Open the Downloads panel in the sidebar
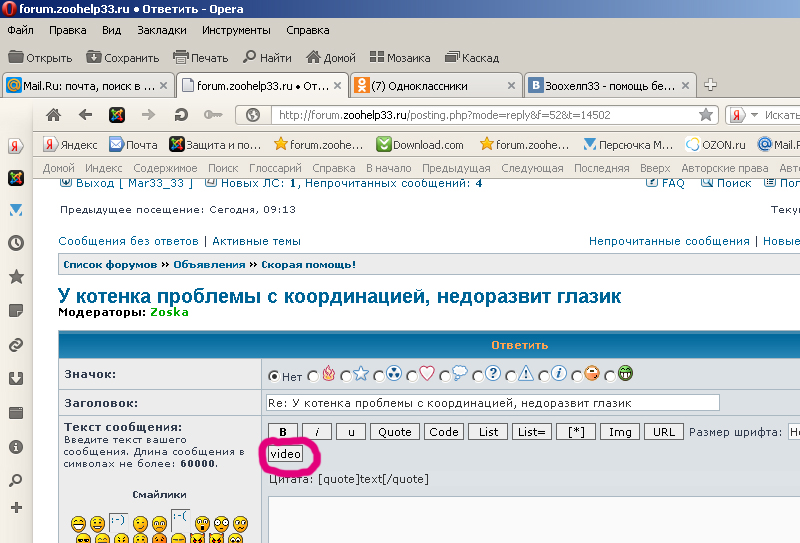The height and width of the screenshot is (543, 800). pyautogui.click(x=16, y=378)
